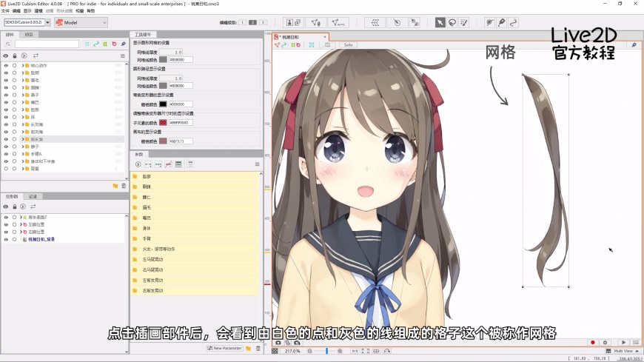Select the lasso selection tool
This screenshot has width=644, height=362.
point(452,23)
